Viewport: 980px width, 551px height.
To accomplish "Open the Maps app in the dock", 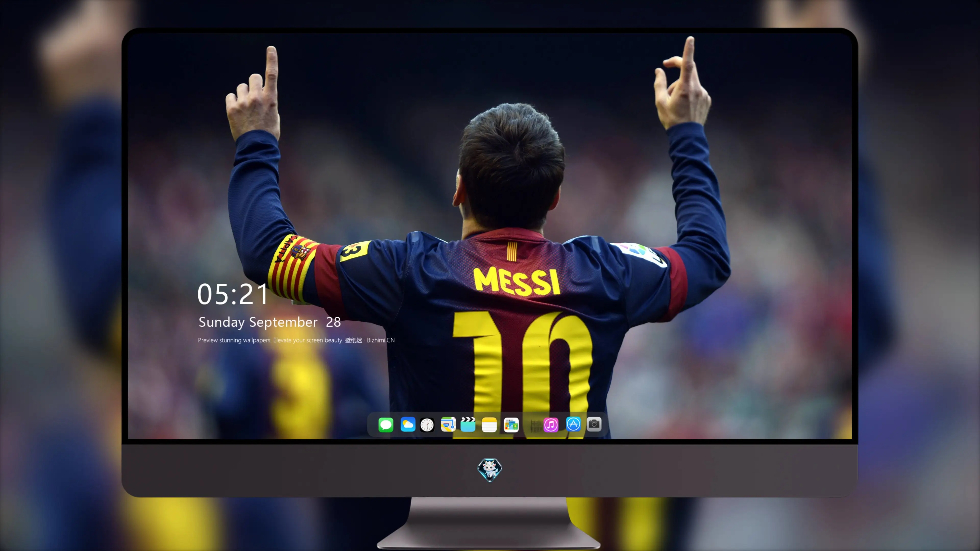I will (448, 424).
